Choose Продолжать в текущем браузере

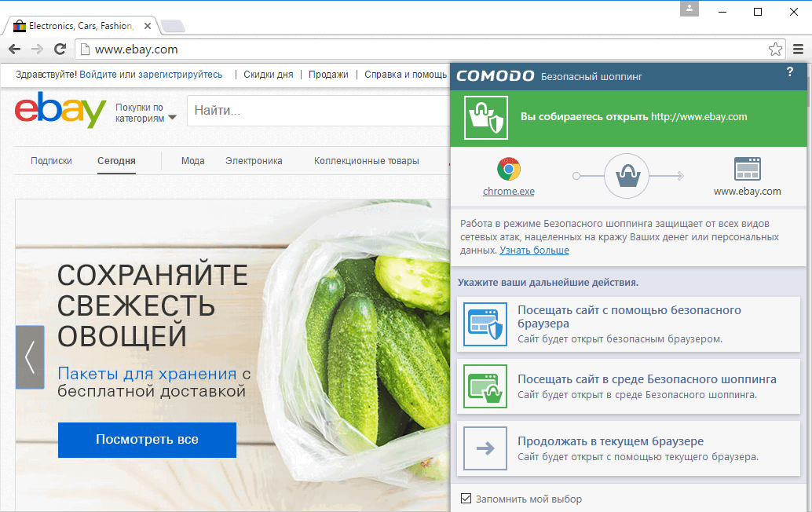[x=628, y=448]
